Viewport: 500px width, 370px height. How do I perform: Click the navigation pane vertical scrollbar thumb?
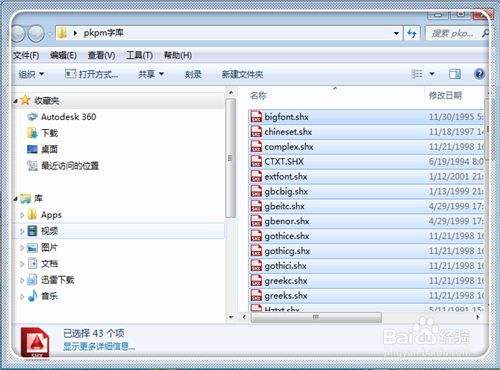click(x=230, y=158)
